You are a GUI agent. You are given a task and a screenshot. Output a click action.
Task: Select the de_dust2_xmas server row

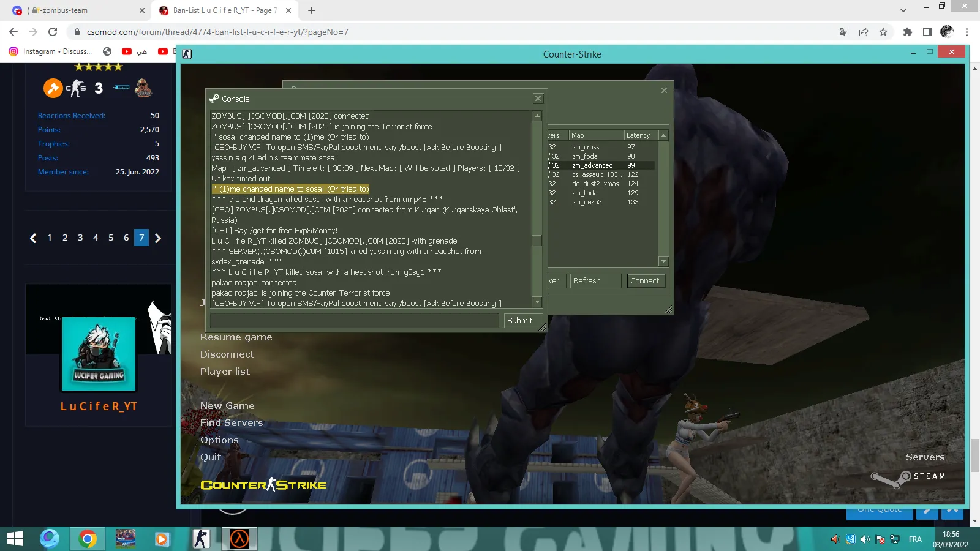[x=601, y=184]
